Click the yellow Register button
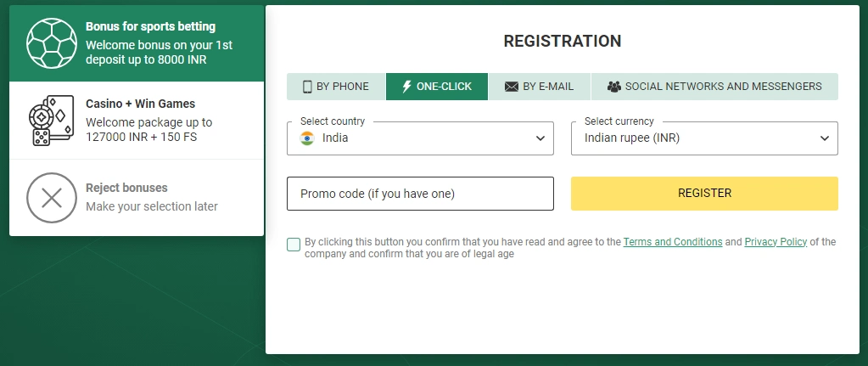 [704, 194]
